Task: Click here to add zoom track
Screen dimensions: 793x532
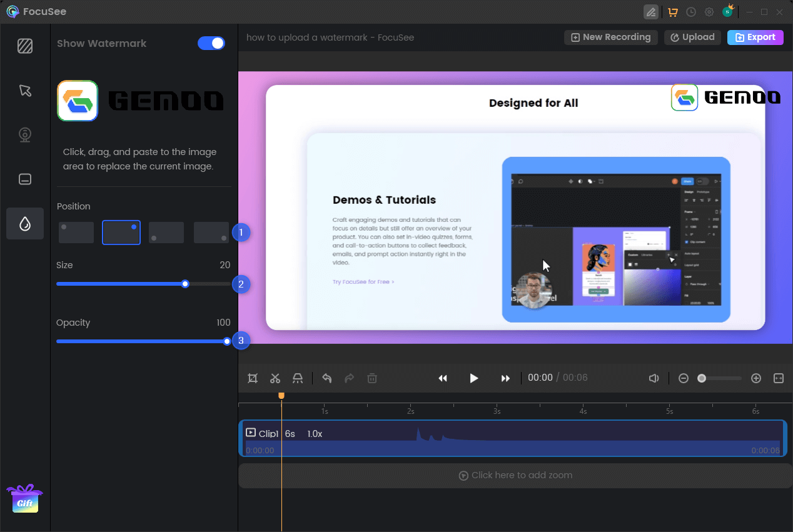Action: [515, 475]
